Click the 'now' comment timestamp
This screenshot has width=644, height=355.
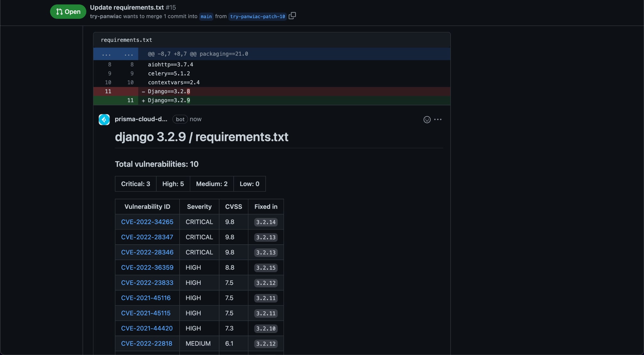pyautogui.click(x=196, y=119)
